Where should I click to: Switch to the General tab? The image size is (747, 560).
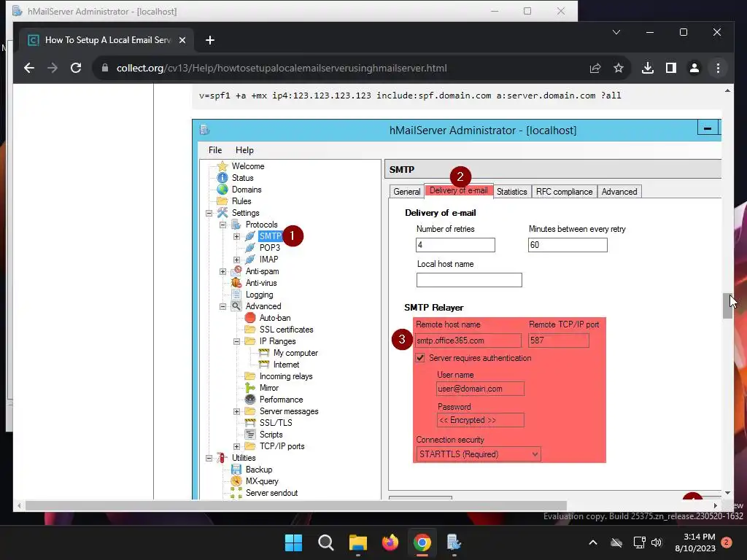pos(406,192)
